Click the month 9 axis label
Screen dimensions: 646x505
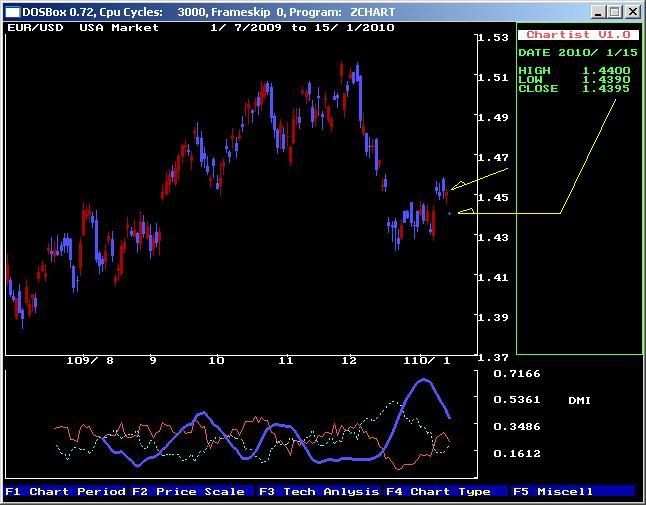153,361
